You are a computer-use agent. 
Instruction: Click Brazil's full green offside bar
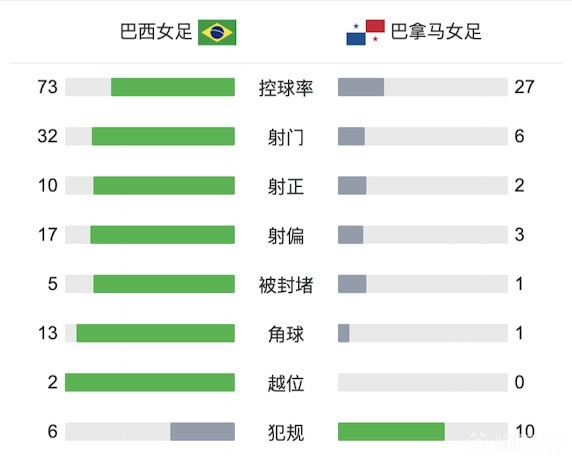pyautogui.click(x=150, y=383)
